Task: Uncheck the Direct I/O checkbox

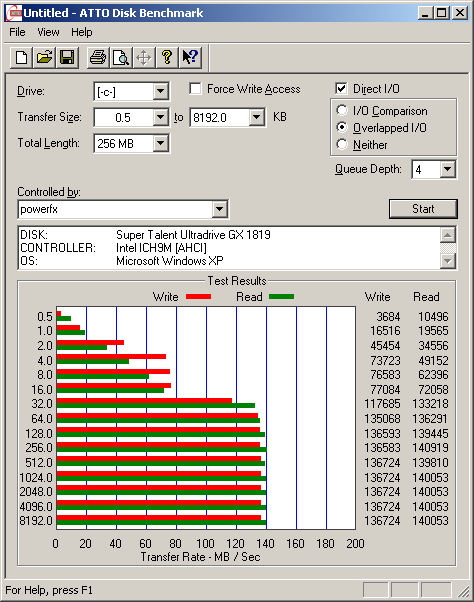Action: click(x=341, y=89)
